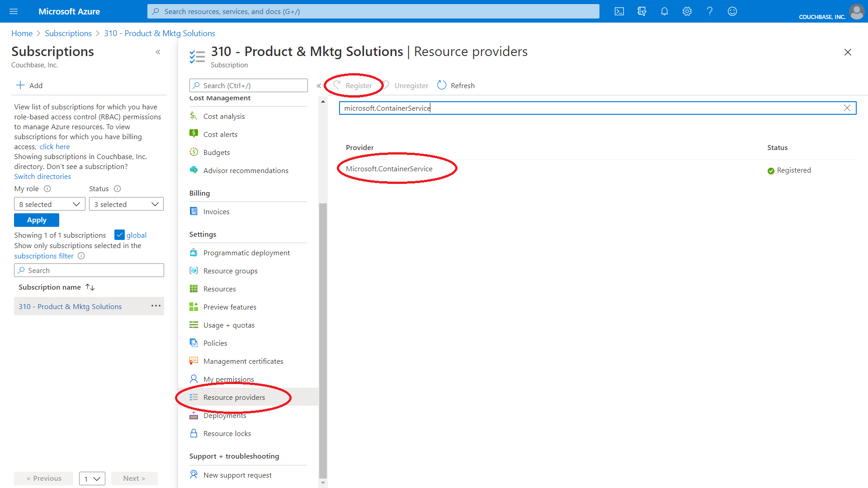Open the Cloud Shell terminal icon
This screenshot has width=868, height=488.
619,11
